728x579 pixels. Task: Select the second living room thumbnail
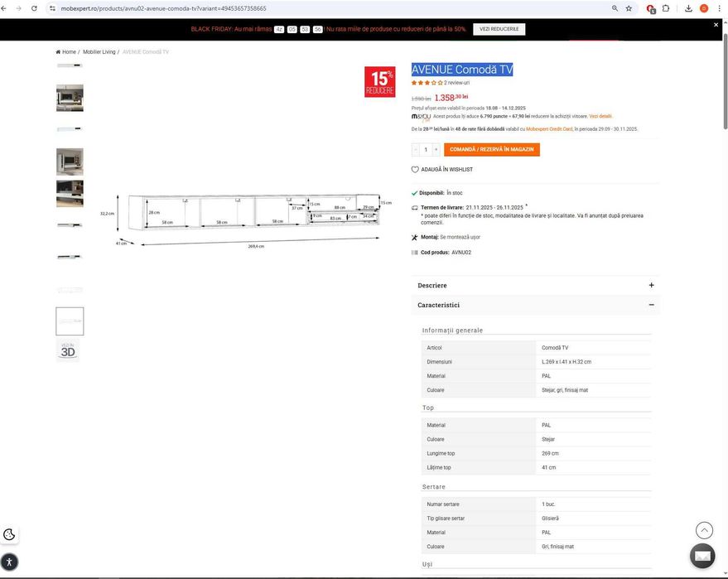[70, 98]
